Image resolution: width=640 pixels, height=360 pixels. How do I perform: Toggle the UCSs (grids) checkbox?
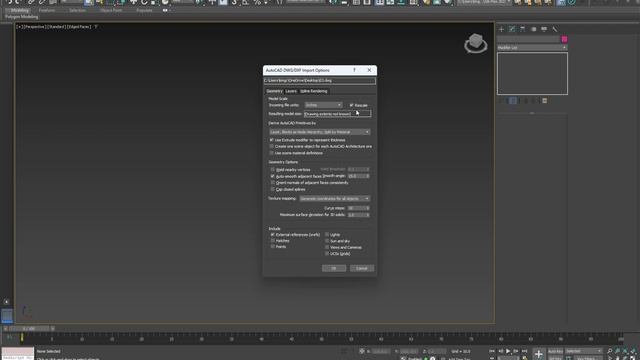(327, 253)
